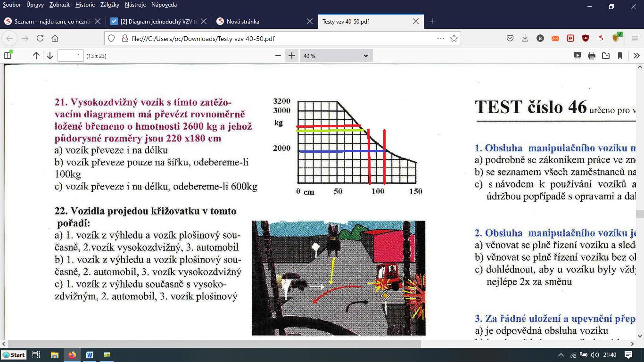Screen dimensions: 644x362
Task: Click the browser forward arrow
Action: click(x=25, y=38)
